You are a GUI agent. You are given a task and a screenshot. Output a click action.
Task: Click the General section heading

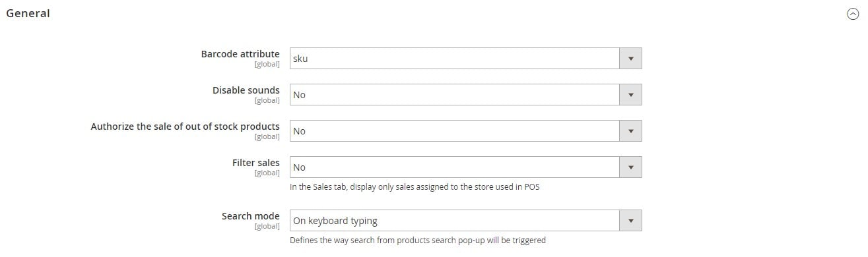28,13
